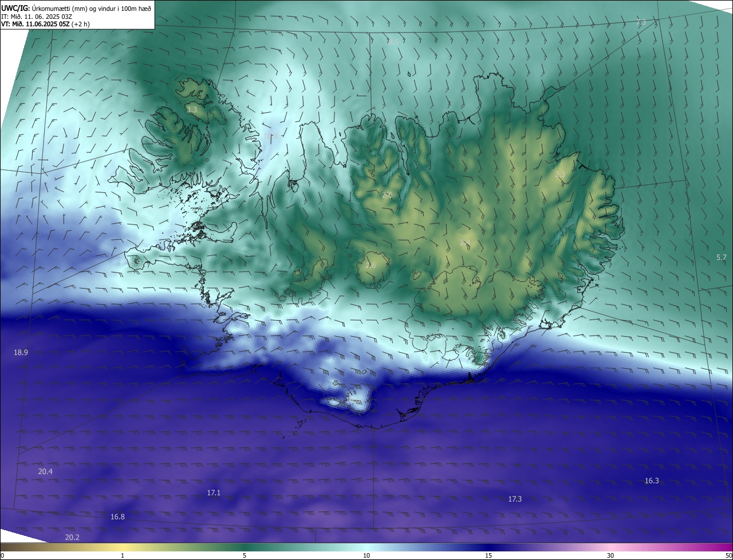The width and height of the screenshot is (733, 560).
Task: Click the color scale tick labeled 1
Action: pos(123,555)
